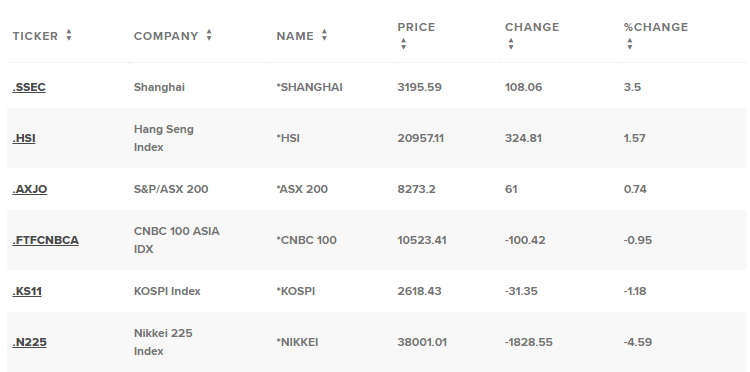Open the .KS11 ticker link
The image size is (750, 372).
click(x=27, y=291)
